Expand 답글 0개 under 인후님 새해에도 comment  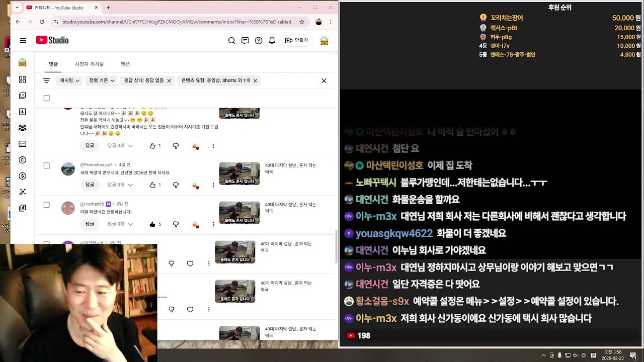coord(120,146)
